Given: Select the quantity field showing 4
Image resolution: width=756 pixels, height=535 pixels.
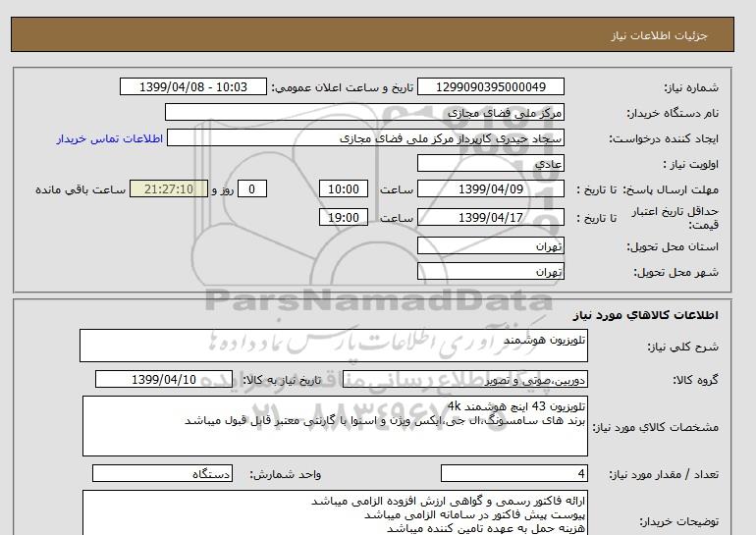Looking at the screenshot, I should pyautogui.click(x=513, y=474).
